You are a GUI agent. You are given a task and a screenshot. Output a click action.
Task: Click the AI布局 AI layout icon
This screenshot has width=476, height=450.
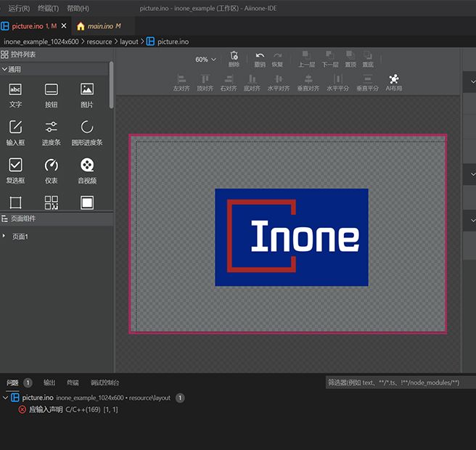[394, 83]
